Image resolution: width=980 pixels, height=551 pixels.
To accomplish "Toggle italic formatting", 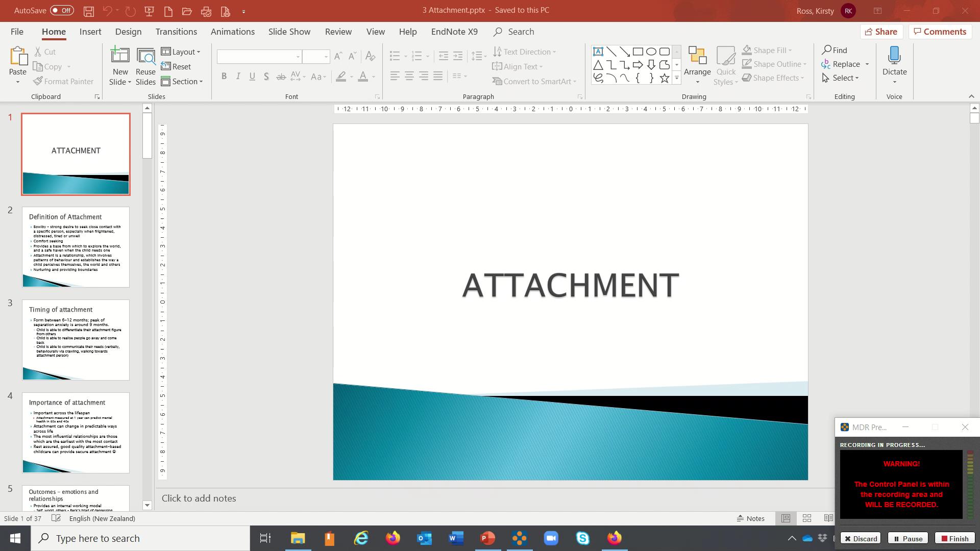I will pos(238,77).
